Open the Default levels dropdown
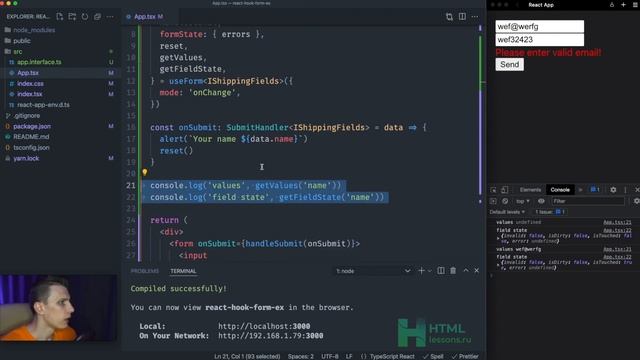 pyautogui.click(x=507, y=212)
